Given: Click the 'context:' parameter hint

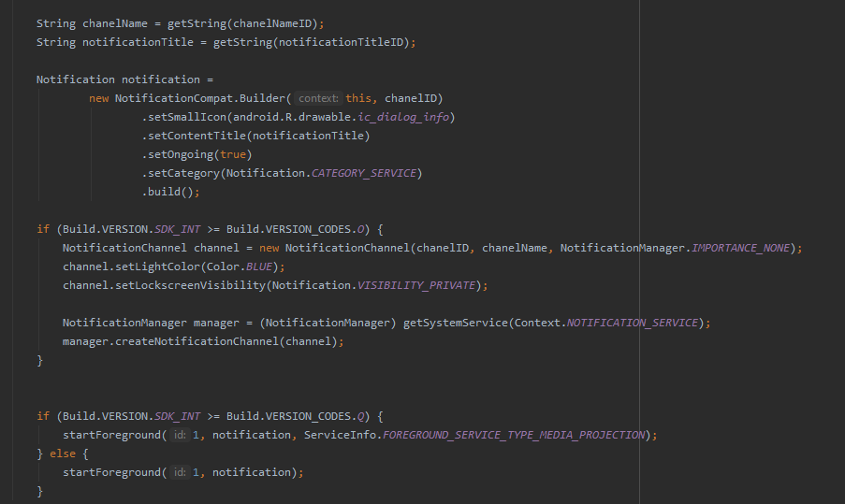Looking at the screenshot, I should 318,98.
